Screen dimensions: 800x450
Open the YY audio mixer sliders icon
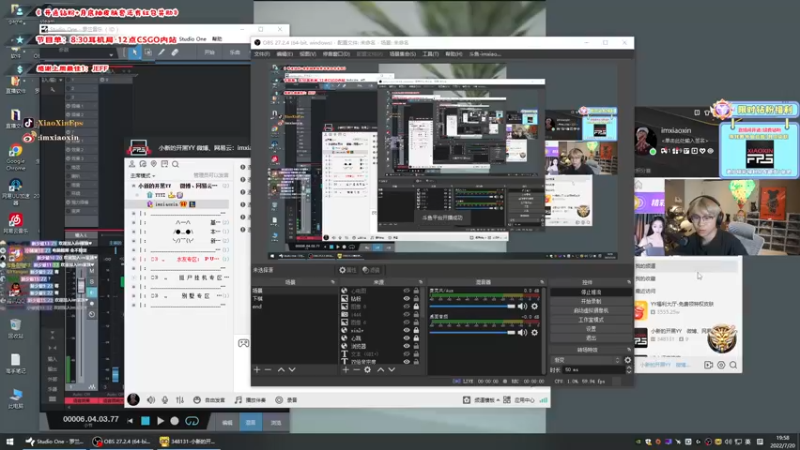tap(180, 400)
